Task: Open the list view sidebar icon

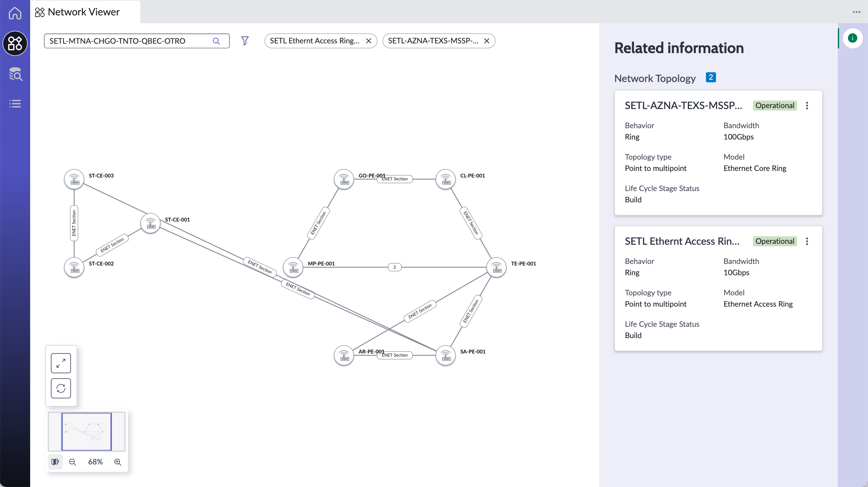Action: pyautogui.click(x=15, y=103)
